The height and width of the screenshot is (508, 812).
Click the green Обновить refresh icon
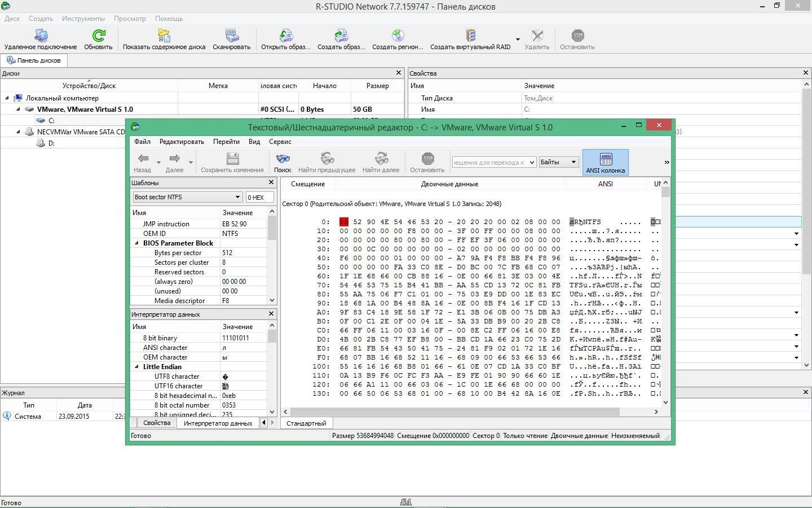tap(99, 36)
